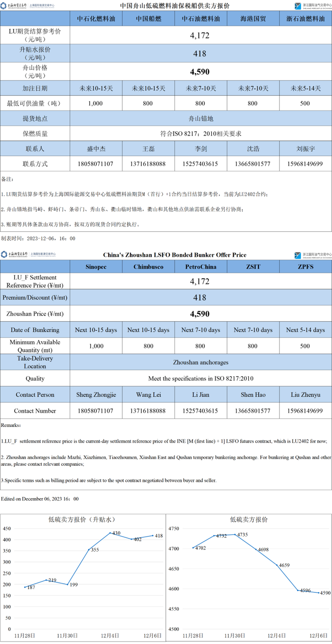Select column header PetroChina

tap(201, 267)
